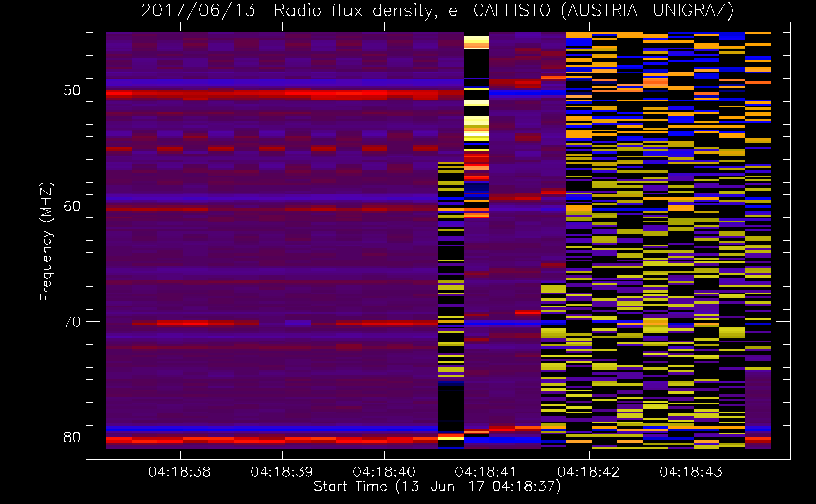The image size is (816, 504).
Task: Click the 70 frequency tick label
Action: (x=72, y=322)
